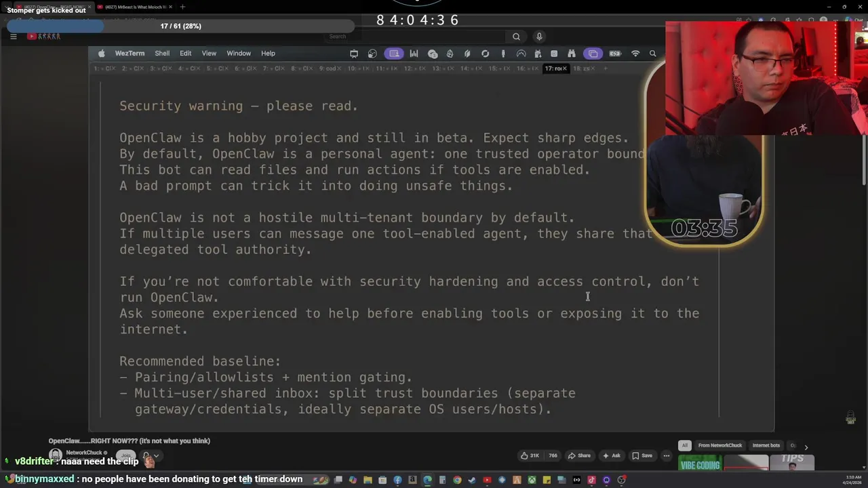
Task: Join the NetworkChuck channel membership
Action: 125,456
